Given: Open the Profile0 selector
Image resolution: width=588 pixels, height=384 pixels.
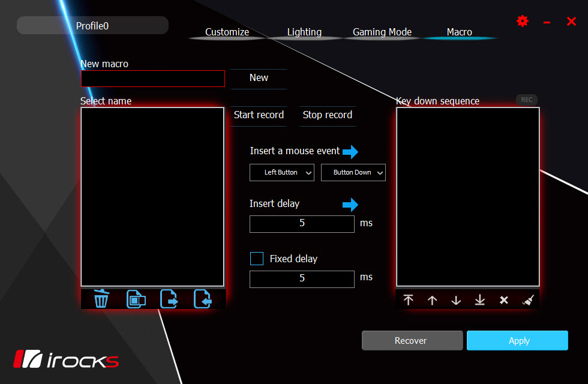Looking at the screenshot, I should (92, 25).
